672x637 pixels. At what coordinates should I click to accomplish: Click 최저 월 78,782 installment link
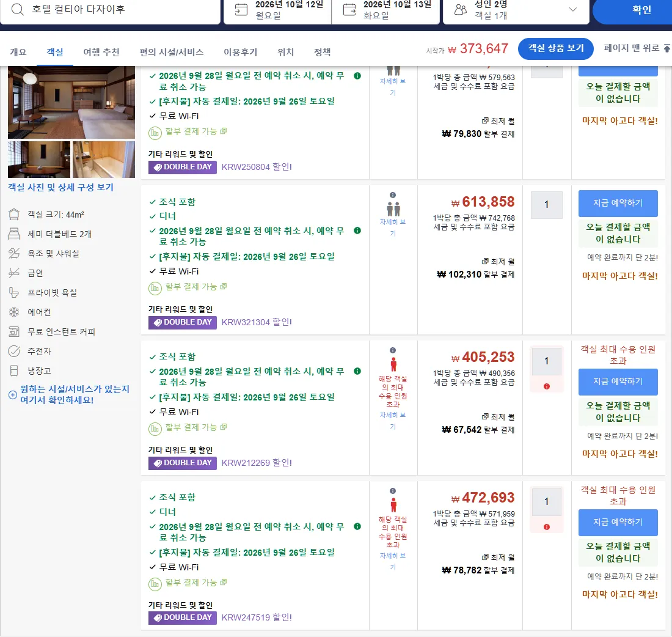(x=478, y=564)
